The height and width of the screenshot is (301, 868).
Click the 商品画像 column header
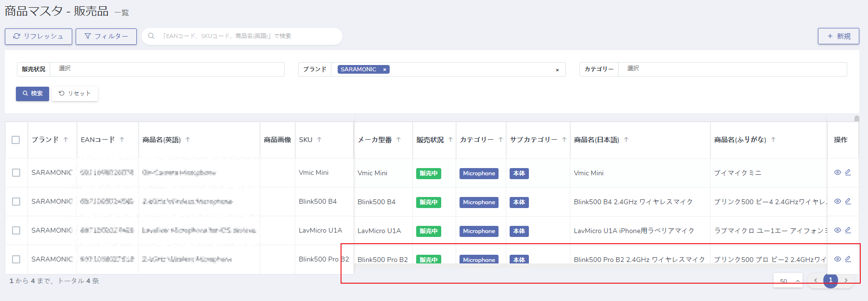pyautogui.click(x=277, y=140)
